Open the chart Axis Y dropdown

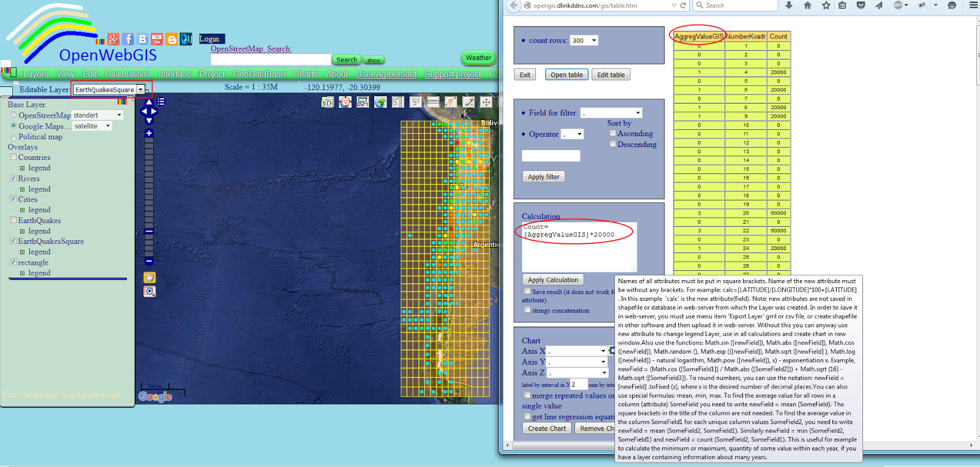click(x=578, y=362)
